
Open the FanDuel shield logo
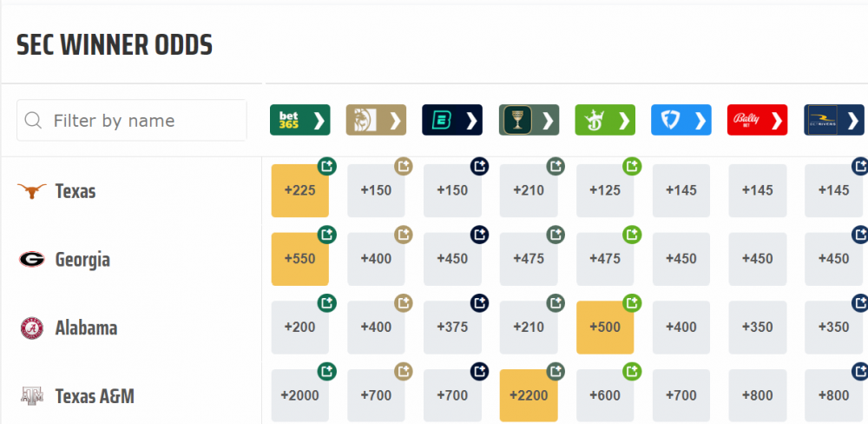[681, 120]
